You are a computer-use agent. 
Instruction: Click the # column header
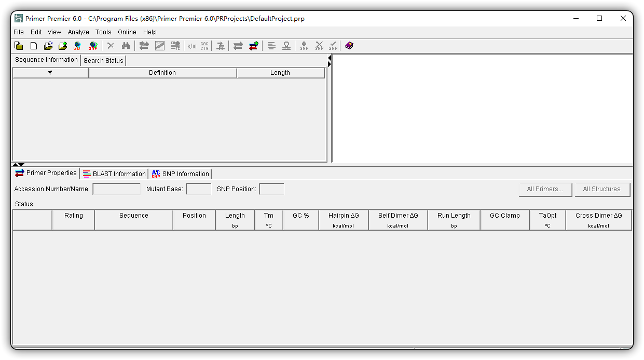(50, 73)
